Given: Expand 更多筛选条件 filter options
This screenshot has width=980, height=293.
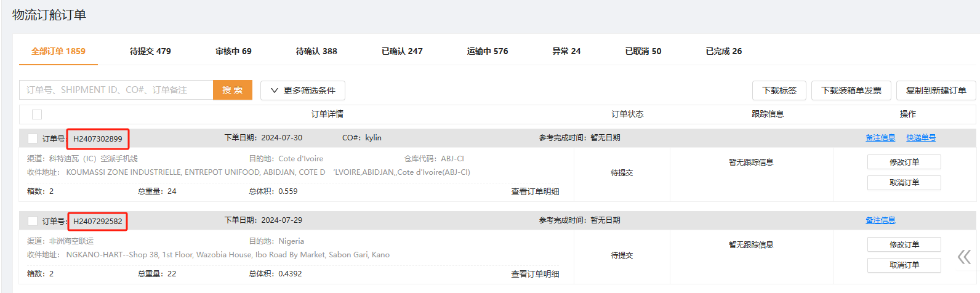Looking at the screenshot, I should pos(303,90).
